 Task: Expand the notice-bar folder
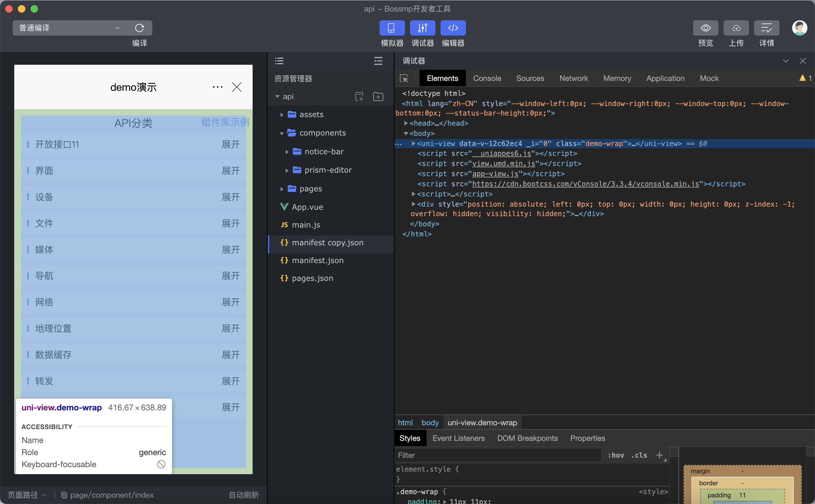pyautogui.click(x=287, y=152)
